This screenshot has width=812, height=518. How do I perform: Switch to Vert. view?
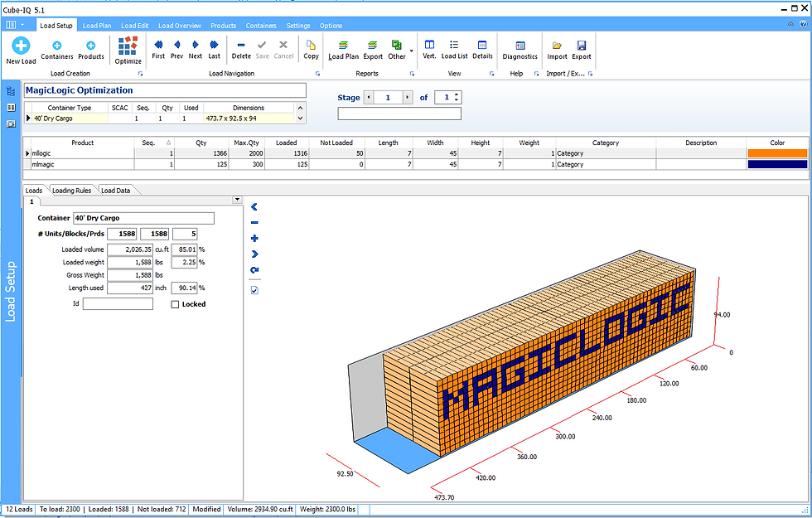tap(429, 50)
